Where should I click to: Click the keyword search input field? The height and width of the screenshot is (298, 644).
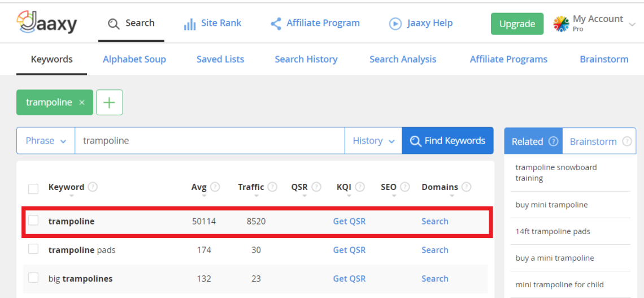(209, 141)
